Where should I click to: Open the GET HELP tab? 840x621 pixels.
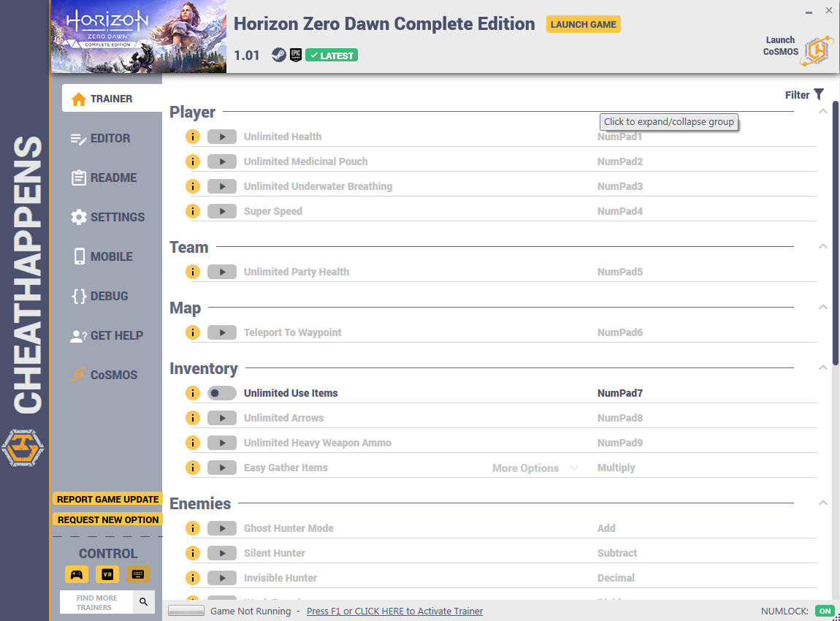point(107,335)
